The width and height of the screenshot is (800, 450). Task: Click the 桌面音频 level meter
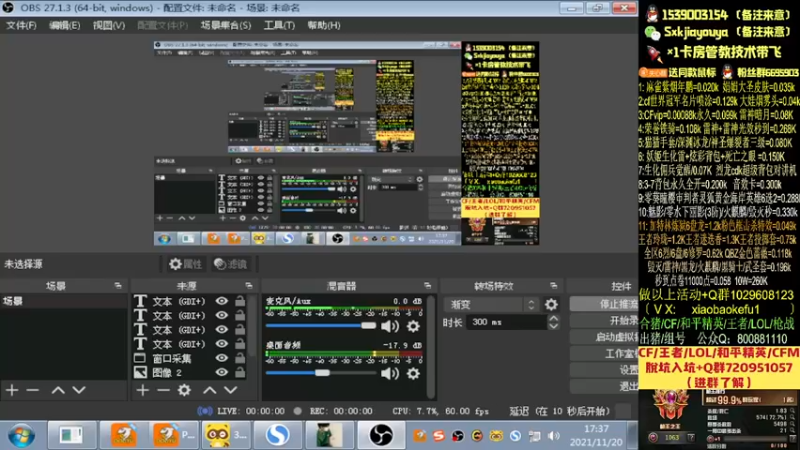[x=344, y=354]
